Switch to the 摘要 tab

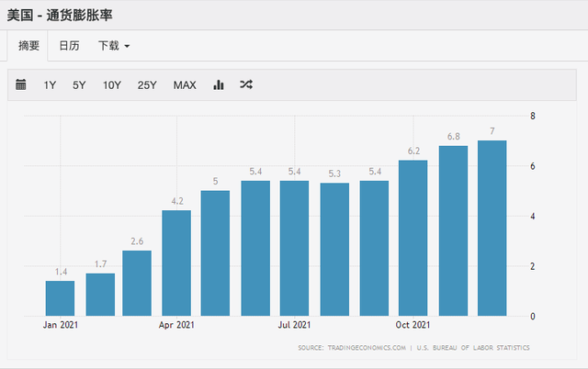tap(28, 46)
